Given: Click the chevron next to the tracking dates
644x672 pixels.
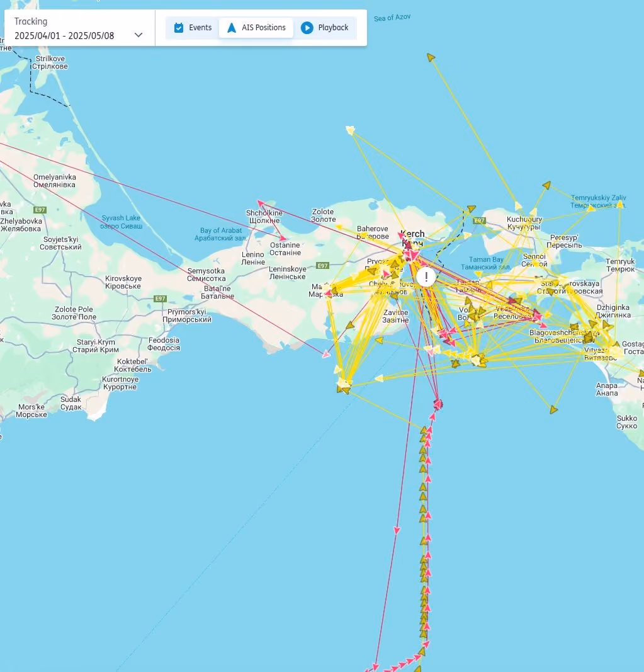Looking at the screenshot, I should pyautogui.click(x=138, y=35).
